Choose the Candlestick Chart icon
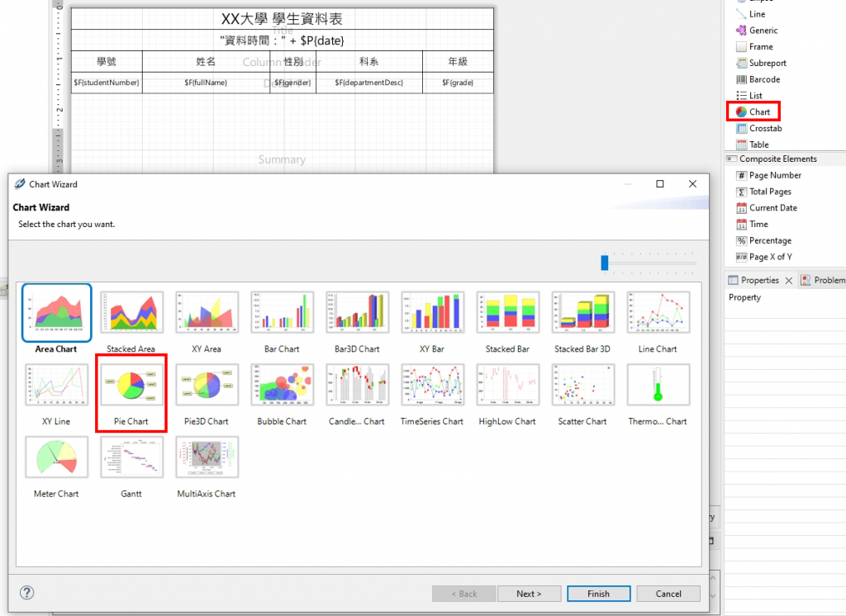This screenshot has height=616, width=846. (x=357, y=385)
